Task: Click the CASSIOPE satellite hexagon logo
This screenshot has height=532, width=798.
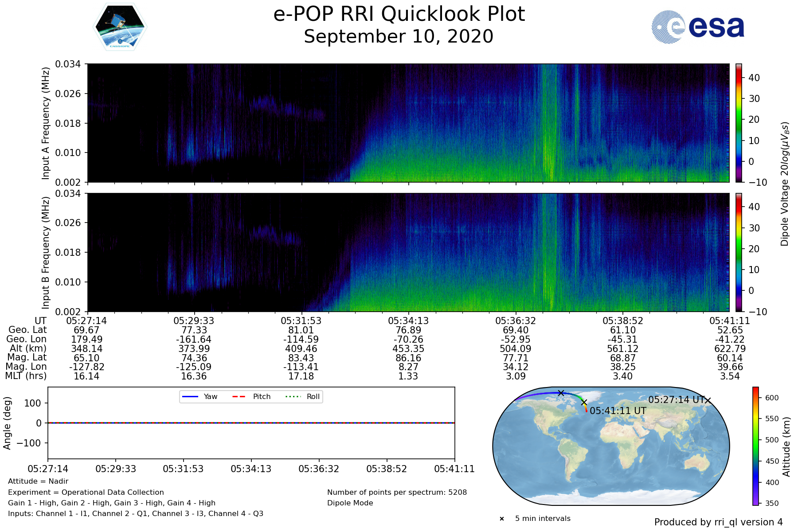Action: (x=120, y=27)
